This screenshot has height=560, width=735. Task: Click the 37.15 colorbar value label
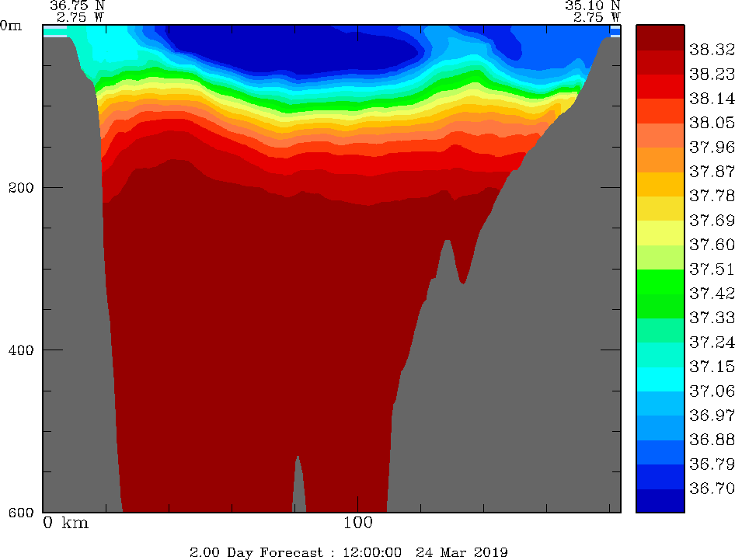712,367
